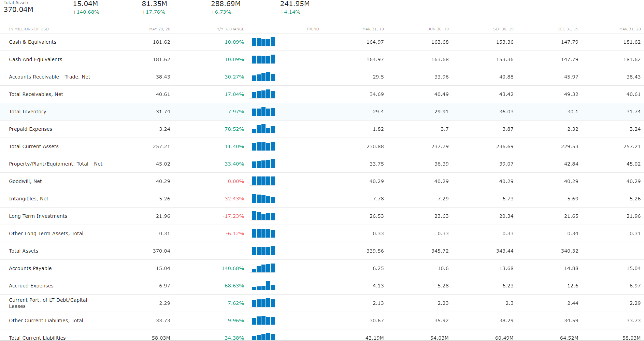Screen dimensions: 644x341
Task: Select the Accounts Payable 140.68% change value
Action: click(233, 268)
